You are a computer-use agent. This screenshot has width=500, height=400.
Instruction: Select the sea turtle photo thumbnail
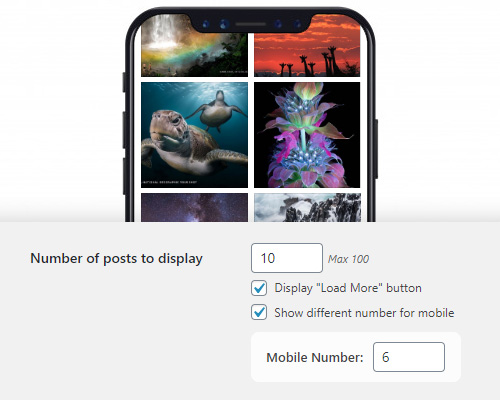(194, 135)
